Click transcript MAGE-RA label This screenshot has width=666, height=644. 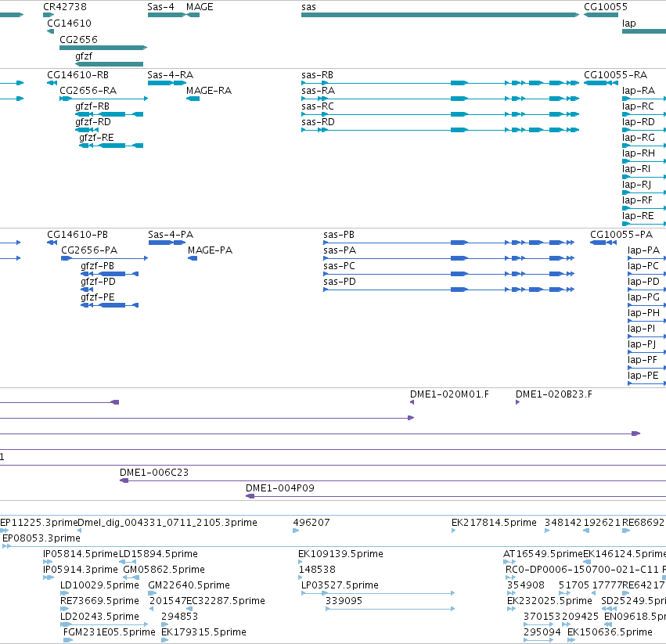[209, 91]
